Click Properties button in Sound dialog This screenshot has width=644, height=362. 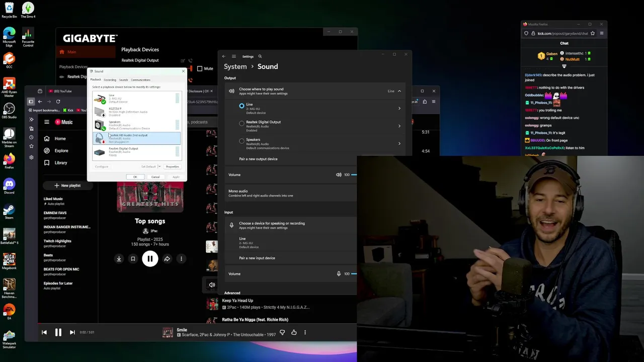(172, 166)
